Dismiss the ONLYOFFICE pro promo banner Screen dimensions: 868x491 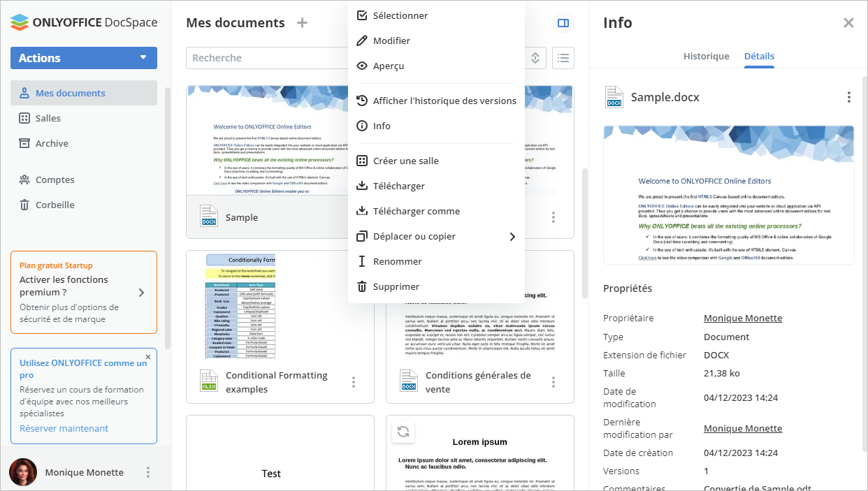pos(148,357)
